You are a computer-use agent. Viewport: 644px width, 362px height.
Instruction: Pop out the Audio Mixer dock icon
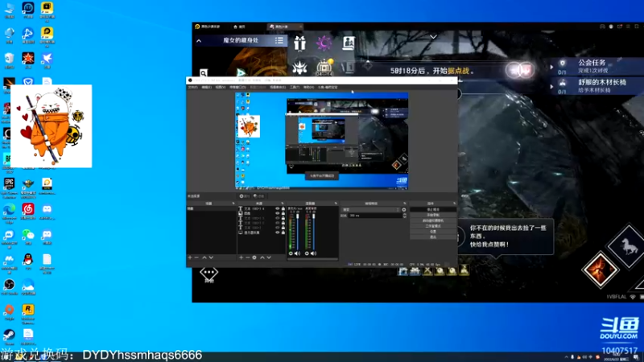tap(336, 204)
